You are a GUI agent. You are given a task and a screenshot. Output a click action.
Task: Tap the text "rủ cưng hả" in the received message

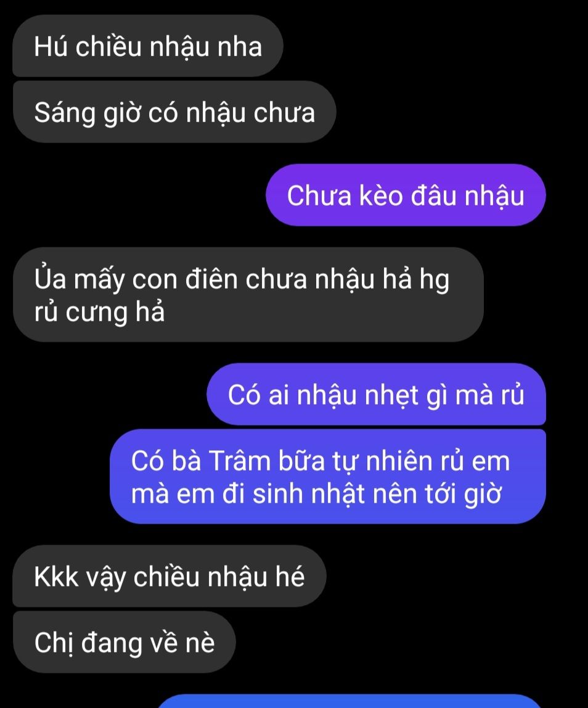pos(99,313)
